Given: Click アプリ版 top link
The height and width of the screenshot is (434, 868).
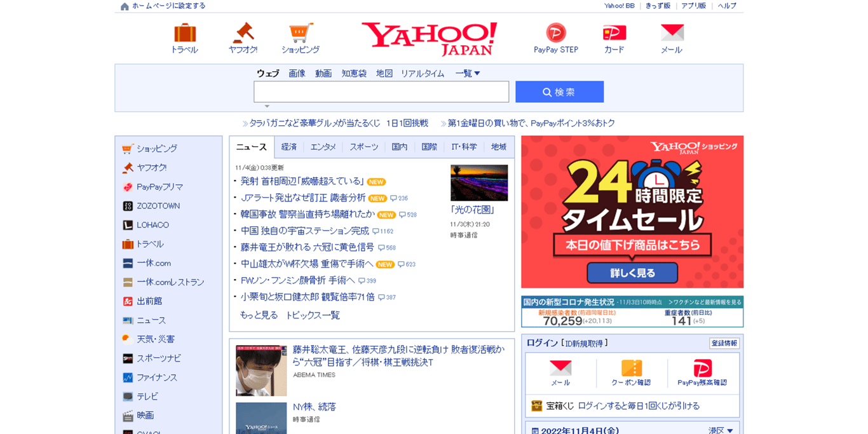Looking at the screenshot, I should (694, 6).
